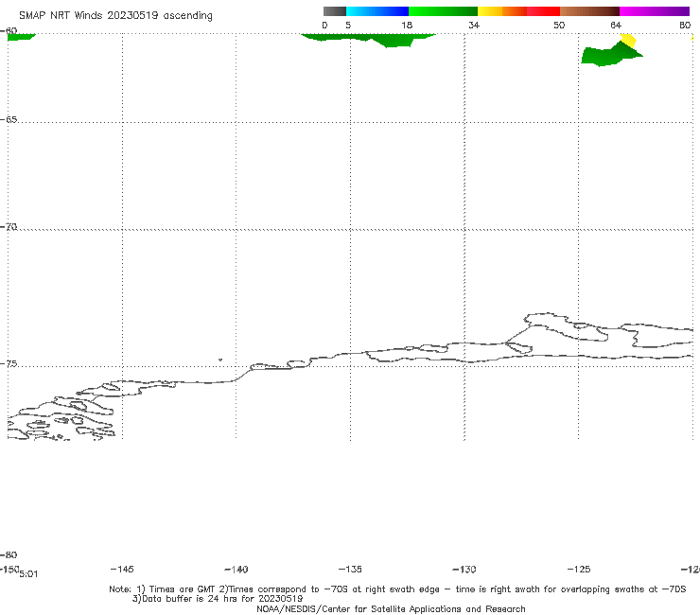
Task: Click the red segment of the color bar
Action: coord(543,11)
